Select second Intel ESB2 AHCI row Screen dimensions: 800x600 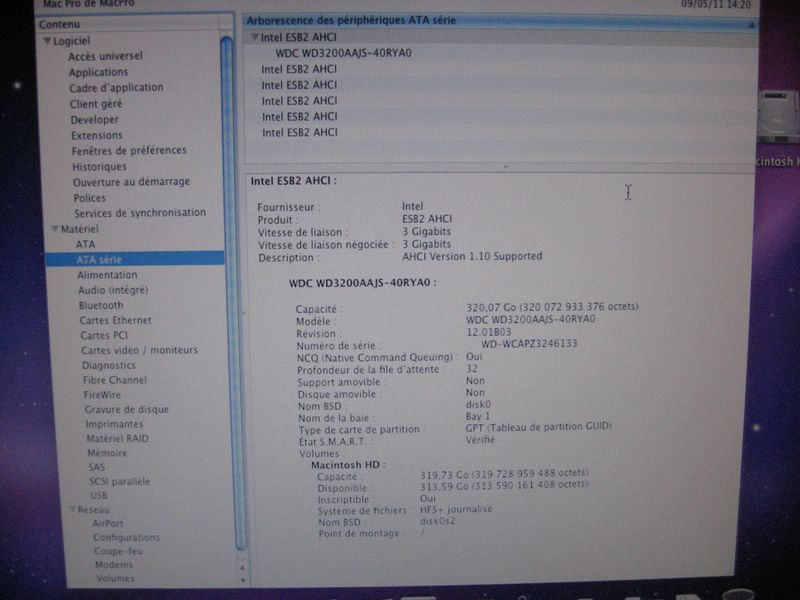(299, 69)
